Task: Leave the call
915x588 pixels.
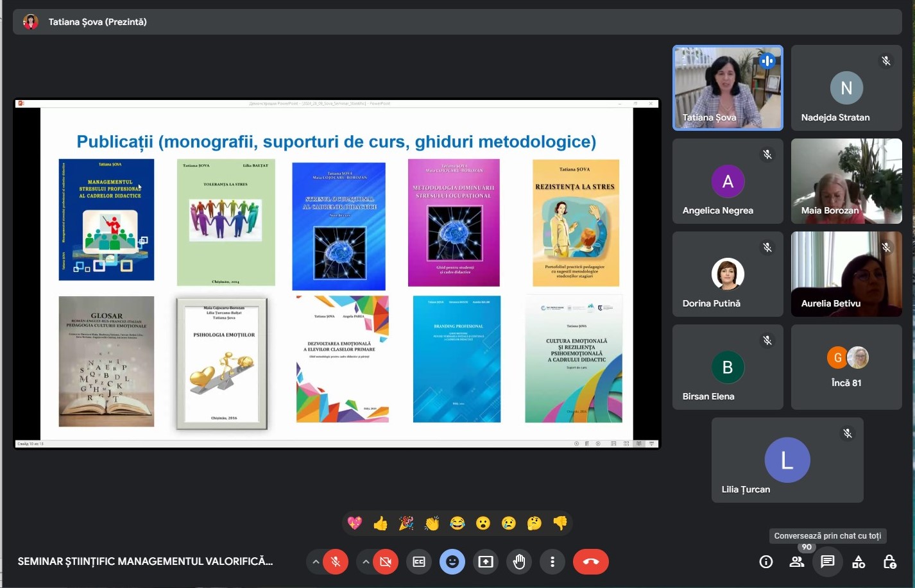Action: pos(590,562)
